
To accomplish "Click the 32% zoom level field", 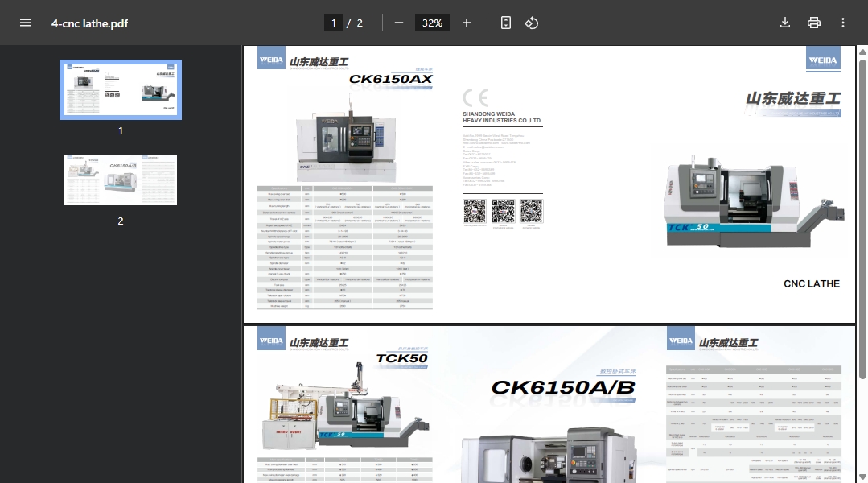I will (433, 23).
